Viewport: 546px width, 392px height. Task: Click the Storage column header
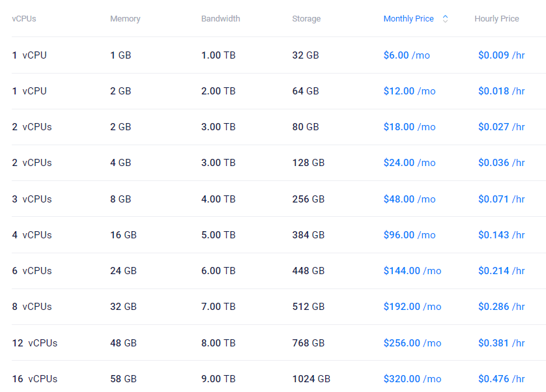pyautogui.click(x=306, y=19)
